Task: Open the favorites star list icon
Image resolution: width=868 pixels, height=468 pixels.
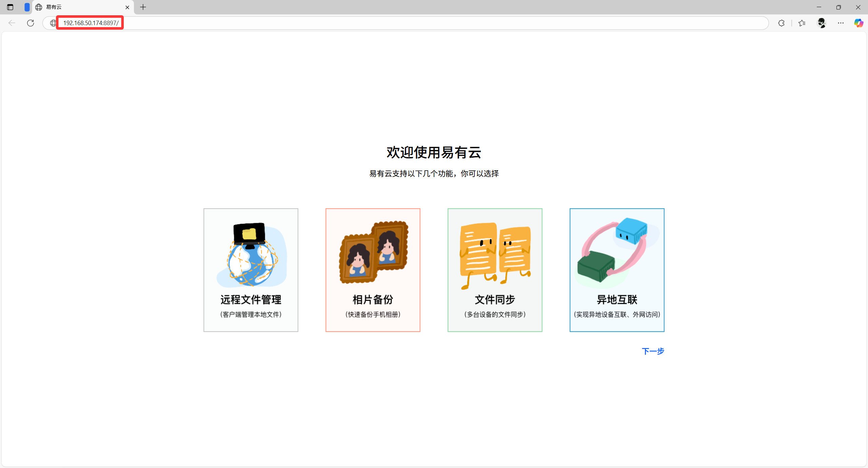Action: click(802, 23)
